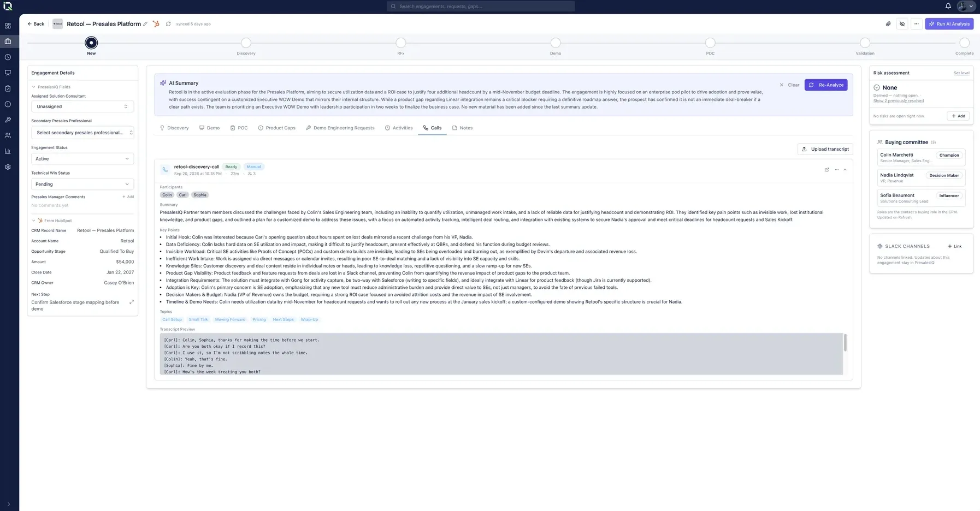
Task: Open the user avatar account menu
Action: click(966, 7)
